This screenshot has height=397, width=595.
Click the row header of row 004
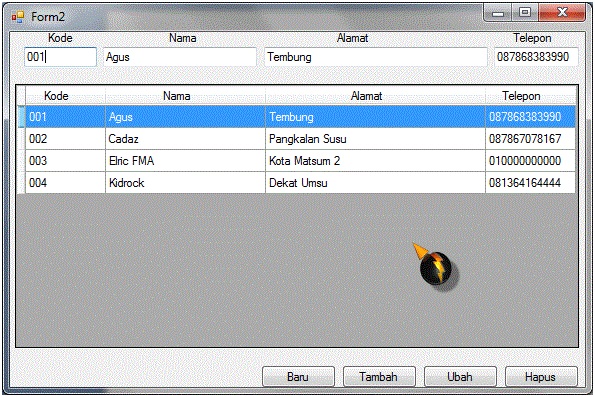pos(21,183)
